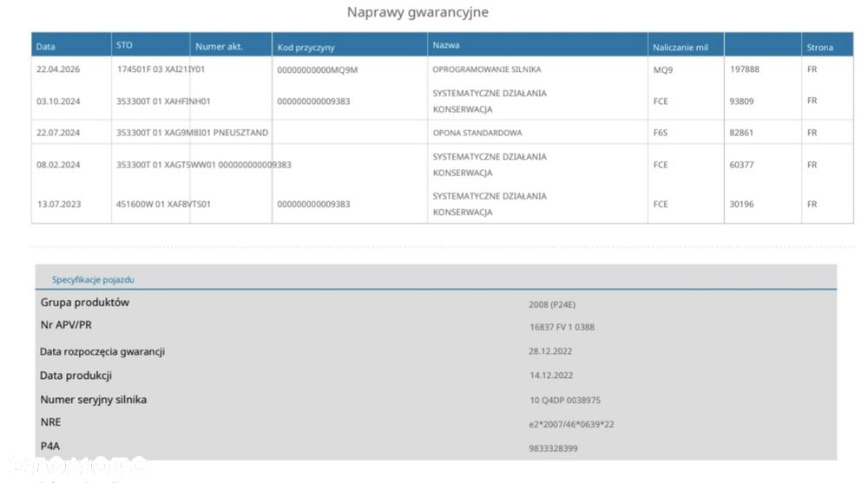Click OPONA STANDARDOWA name cell
868x483 pixels.
(x=477, y=133)
